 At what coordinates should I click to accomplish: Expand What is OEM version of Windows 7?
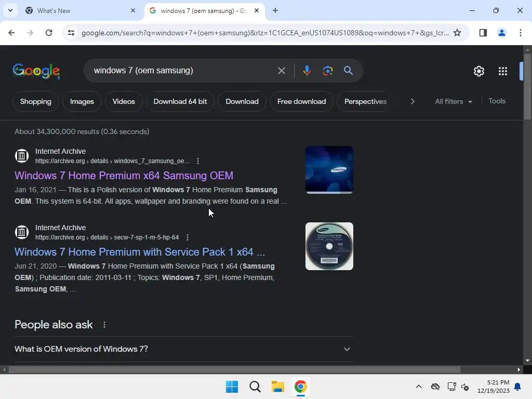point(183,349)
